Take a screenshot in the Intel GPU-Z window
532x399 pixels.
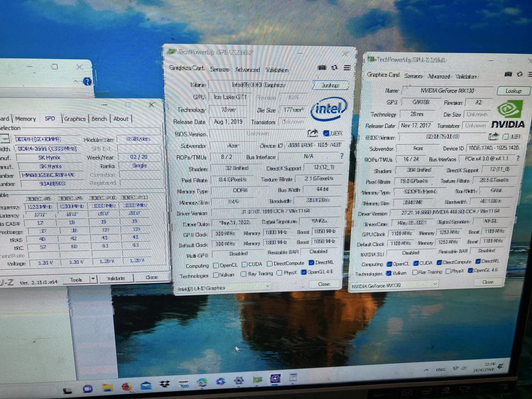(x=322, y=68)
